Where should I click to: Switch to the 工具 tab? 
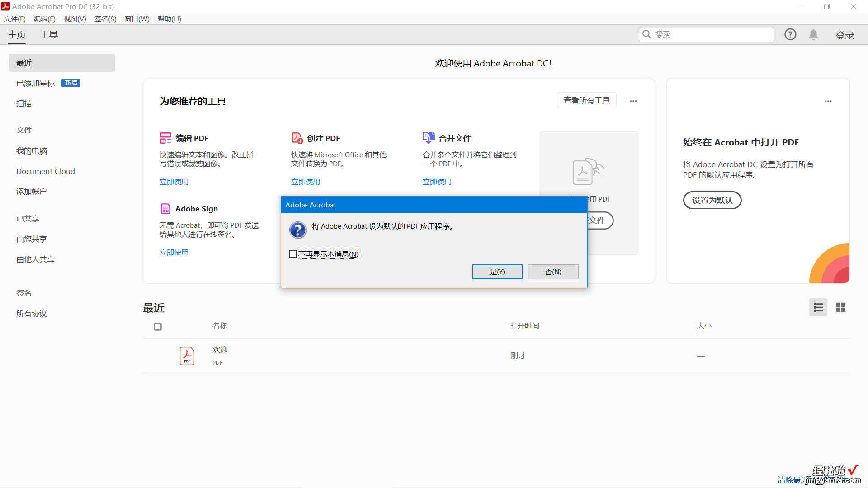(x=49, y=34)
